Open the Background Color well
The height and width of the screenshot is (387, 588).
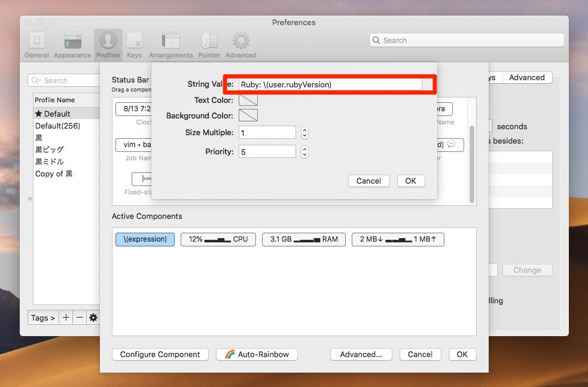click(x=248, y=115)
